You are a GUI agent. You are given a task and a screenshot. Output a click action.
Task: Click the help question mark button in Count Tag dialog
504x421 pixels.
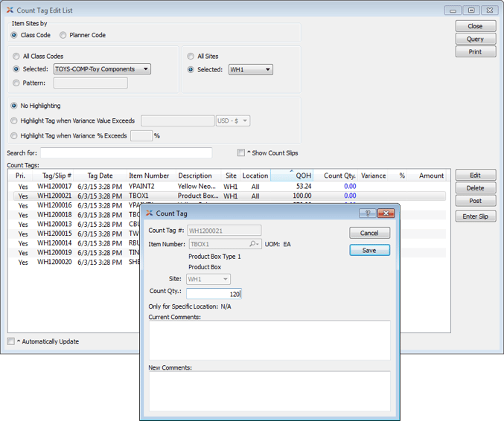click(368, 213)
